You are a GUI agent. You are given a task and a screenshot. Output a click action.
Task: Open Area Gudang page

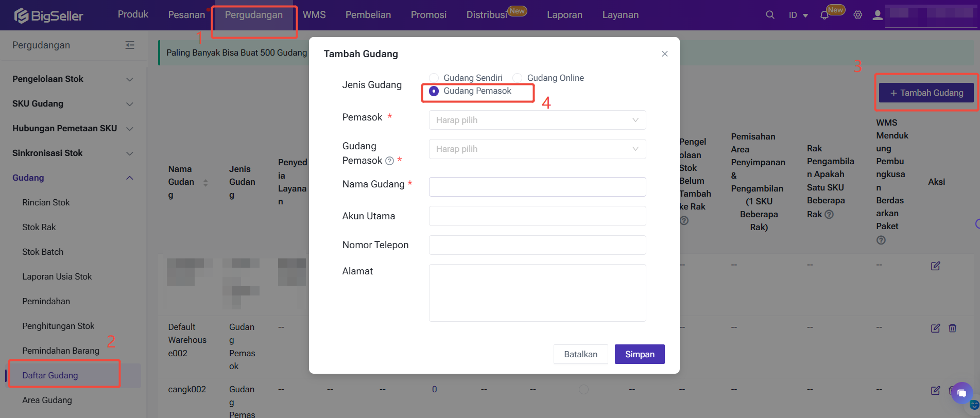[47, 400]
